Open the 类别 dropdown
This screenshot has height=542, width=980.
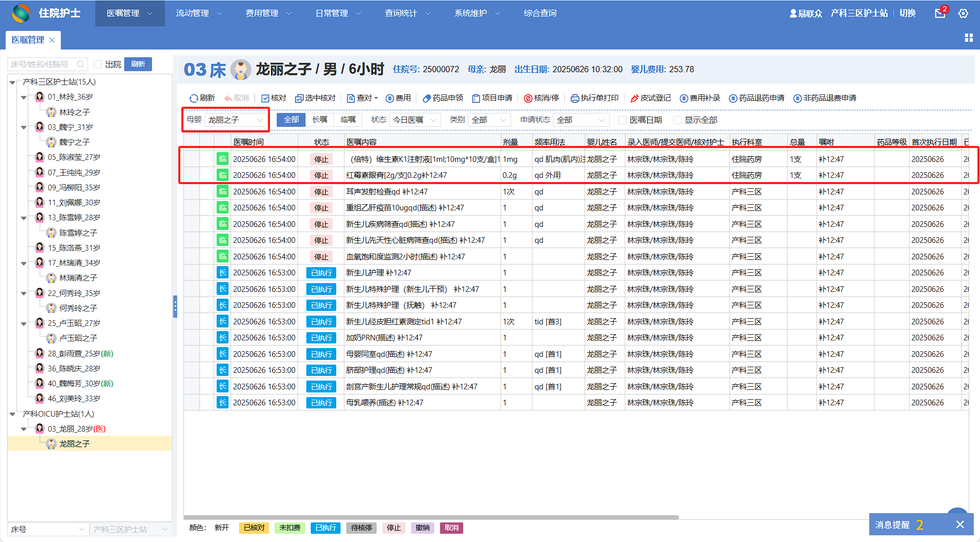489,120
